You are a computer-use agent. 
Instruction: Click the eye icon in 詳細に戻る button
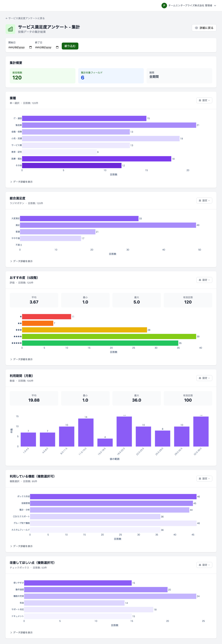(x=197, y=28)
